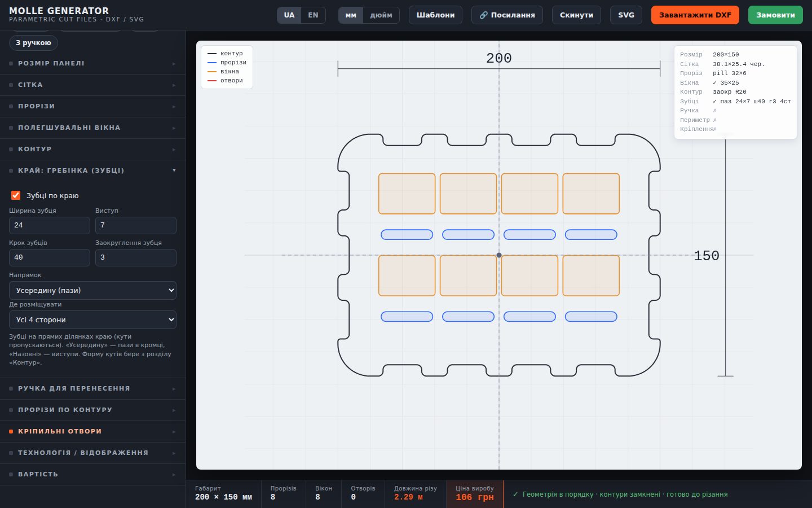Image resolution: width=812 pixels, height=508 pixels.
Task: Expand the Прорізи по контуру section
Action: tap(92, 410)
